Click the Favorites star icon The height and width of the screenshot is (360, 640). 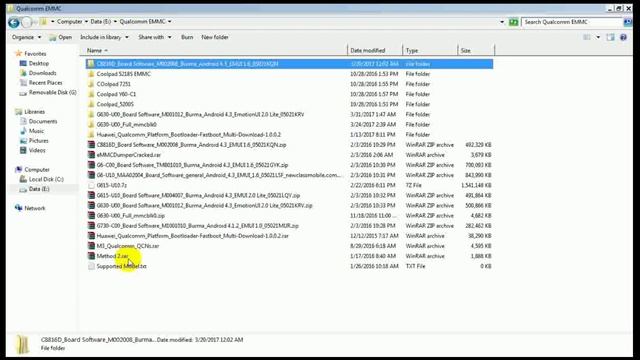[18, 53]
